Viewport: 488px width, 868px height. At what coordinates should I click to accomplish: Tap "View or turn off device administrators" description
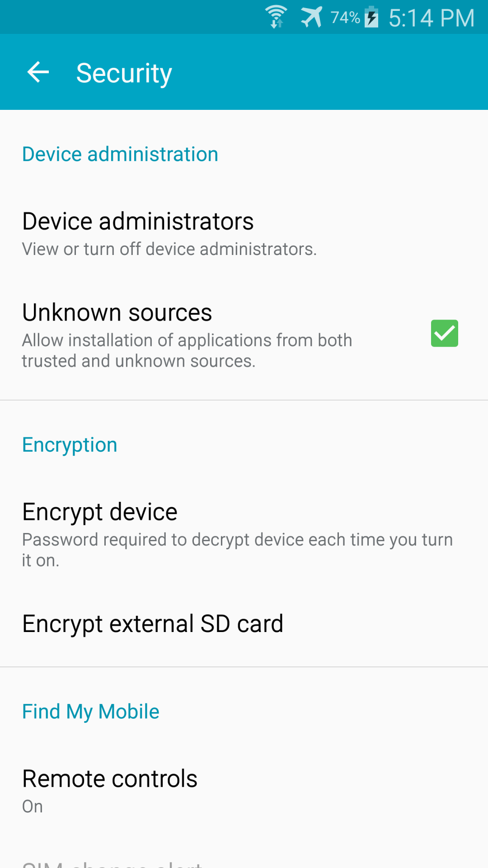[169, 249]
